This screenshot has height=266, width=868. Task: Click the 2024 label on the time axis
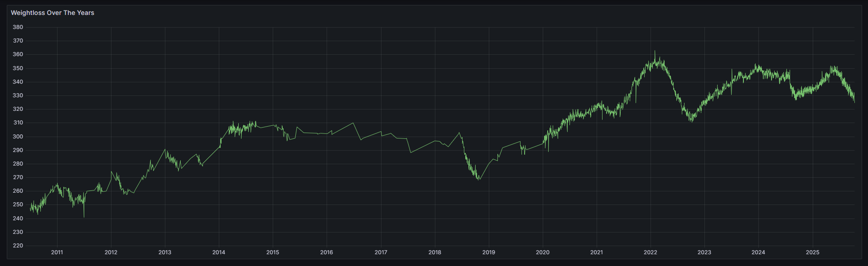tap(758, 252)
